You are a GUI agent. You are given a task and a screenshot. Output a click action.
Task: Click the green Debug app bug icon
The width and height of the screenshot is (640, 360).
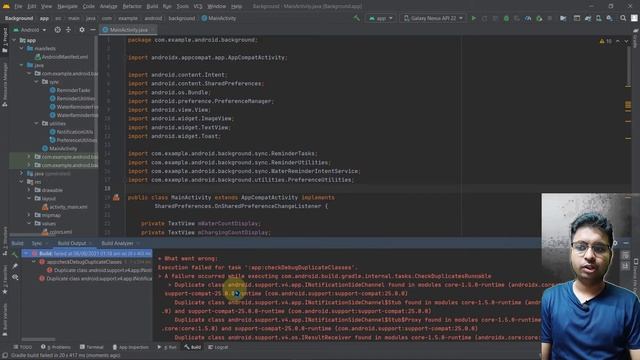pos(506,18)
